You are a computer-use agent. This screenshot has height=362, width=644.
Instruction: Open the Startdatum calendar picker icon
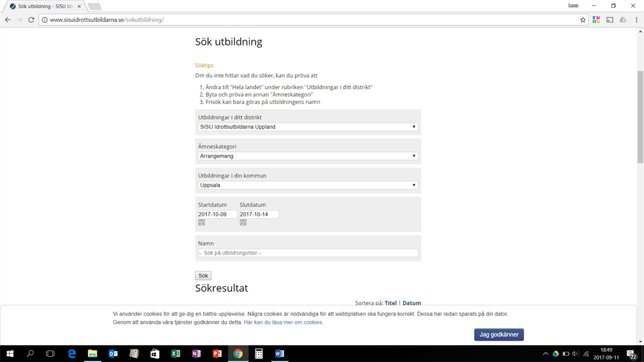pos(201,223)
